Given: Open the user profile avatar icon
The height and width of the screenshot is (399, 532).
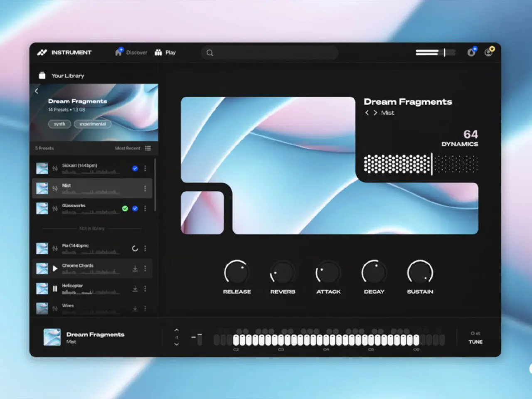Looking at the screenshot, I should coord(489,52).
